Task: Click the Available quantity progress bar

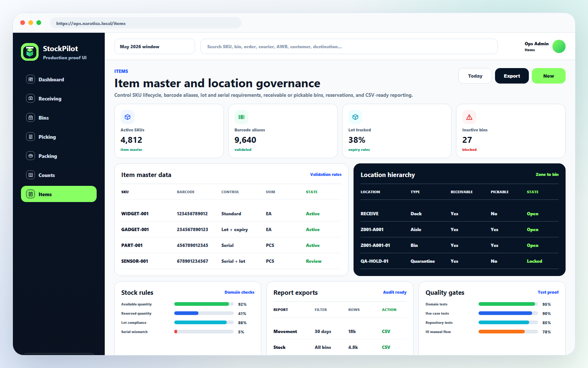Action: tap(204, 304)
